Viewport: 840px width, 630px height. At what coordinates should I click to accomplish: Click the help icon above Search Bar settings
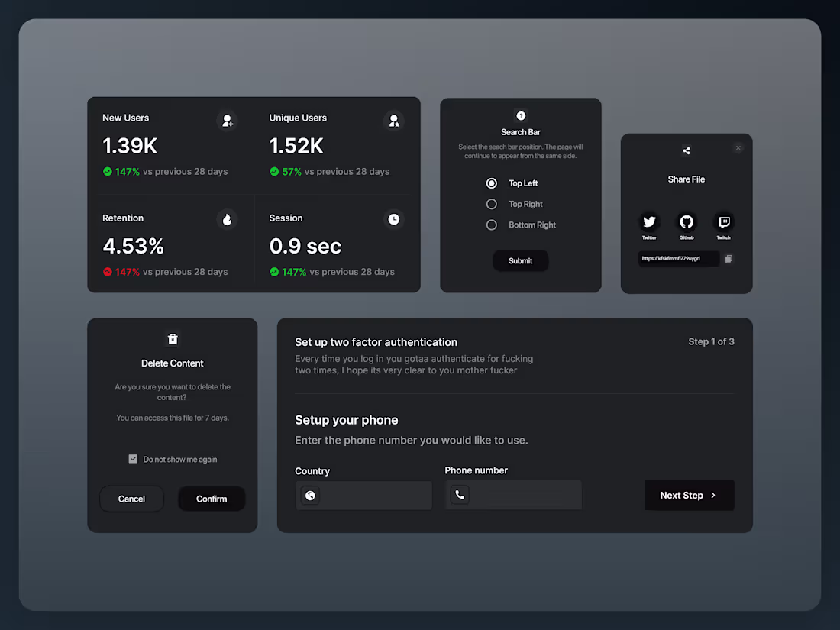[x=520, y=115]
